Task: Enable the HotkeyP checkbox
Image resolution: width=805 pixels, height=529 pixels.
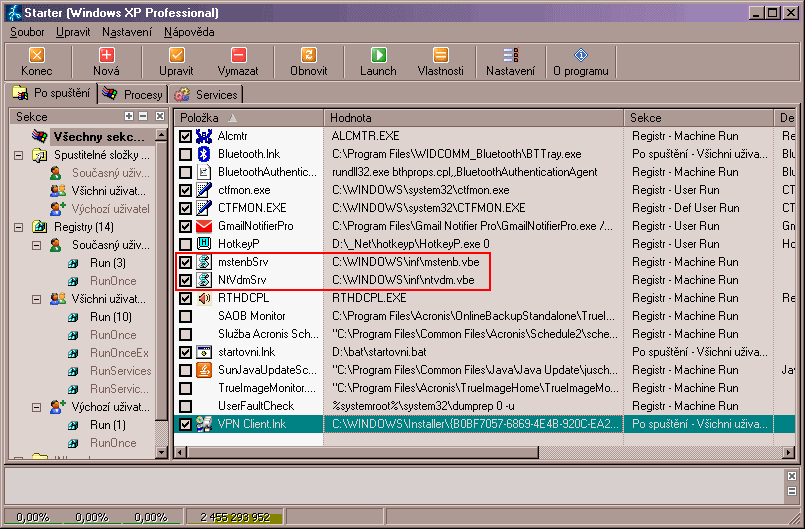Action: (185, 244)
